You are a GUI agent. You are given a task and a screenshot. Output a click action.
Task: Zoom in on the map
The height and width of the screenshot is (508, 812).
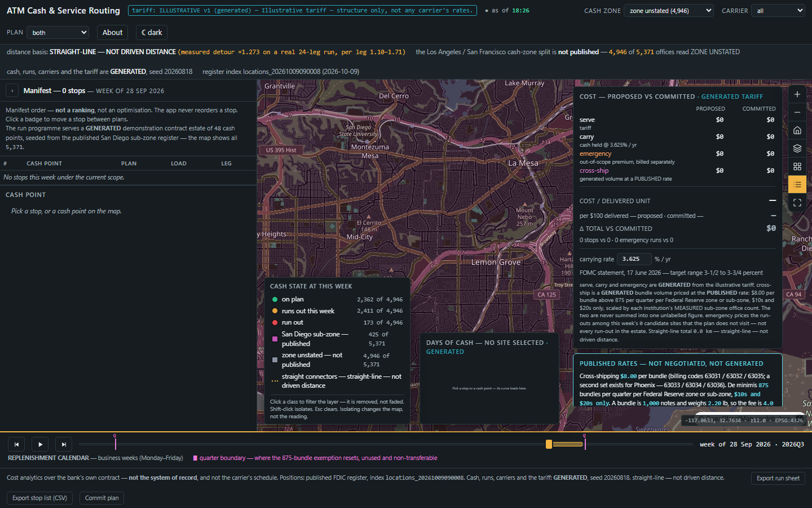coord(797,94)
